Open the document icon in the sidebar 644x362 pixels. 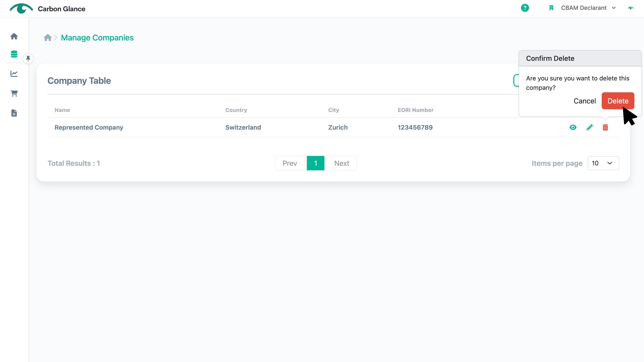pos(14,113)
